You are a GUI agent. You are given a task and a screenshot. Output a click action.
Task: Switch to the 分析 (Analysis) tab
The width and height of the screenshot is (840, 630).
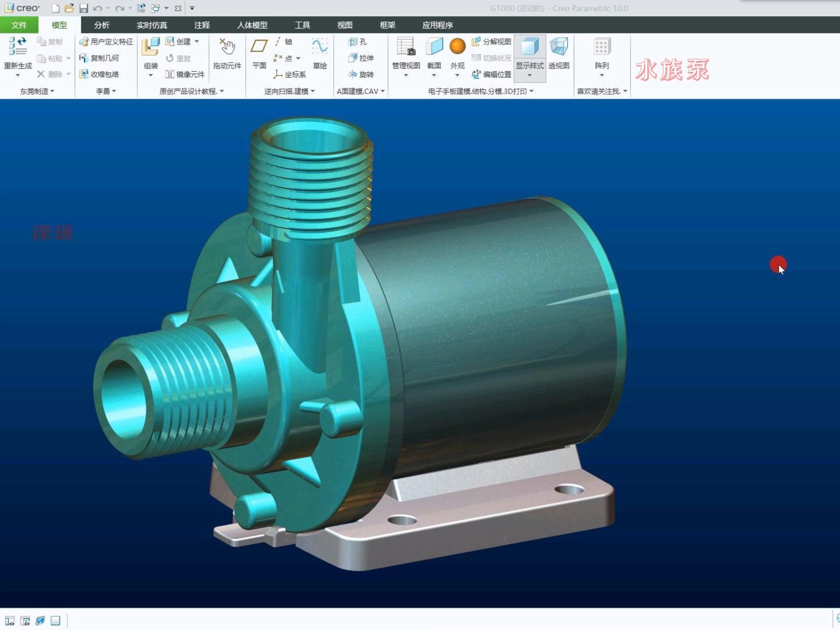pos(101,25)
